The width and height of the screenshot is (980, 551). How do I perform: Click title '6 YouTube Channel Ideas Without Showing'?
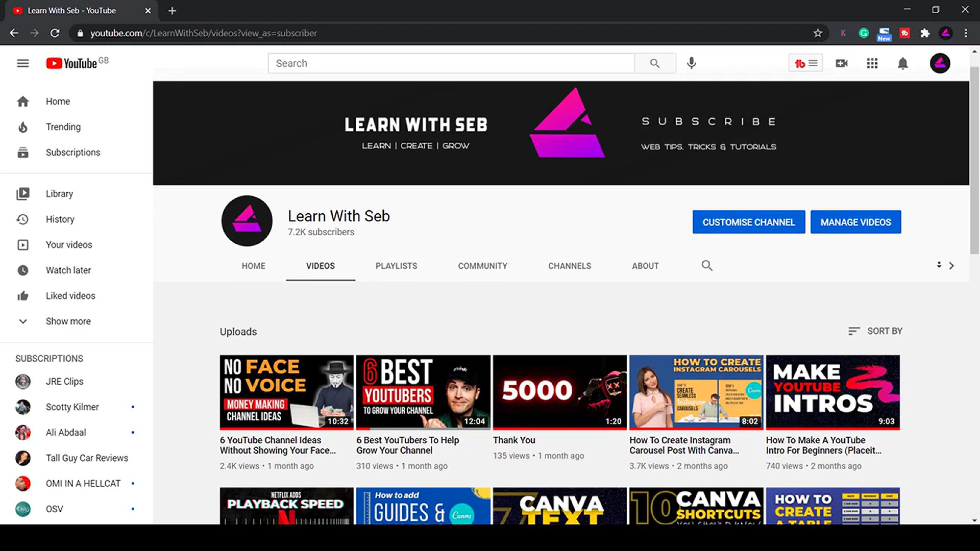[x=278, y=445]
